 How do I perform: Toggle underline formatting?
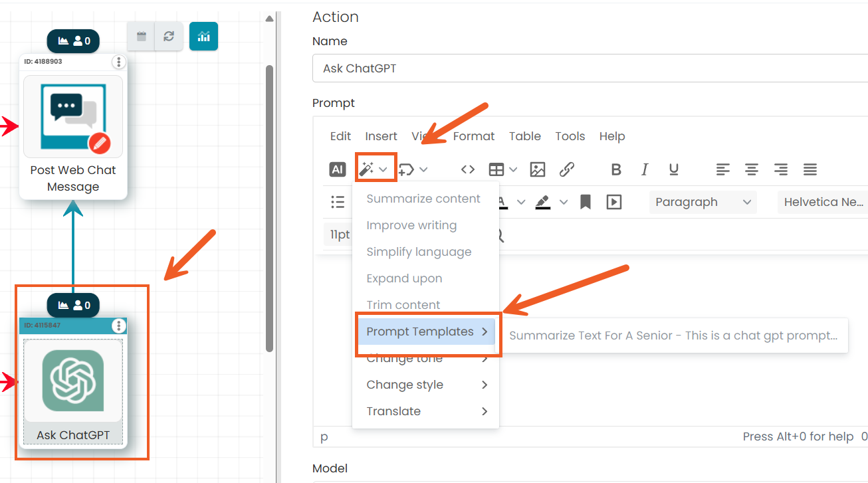point(674,169)
